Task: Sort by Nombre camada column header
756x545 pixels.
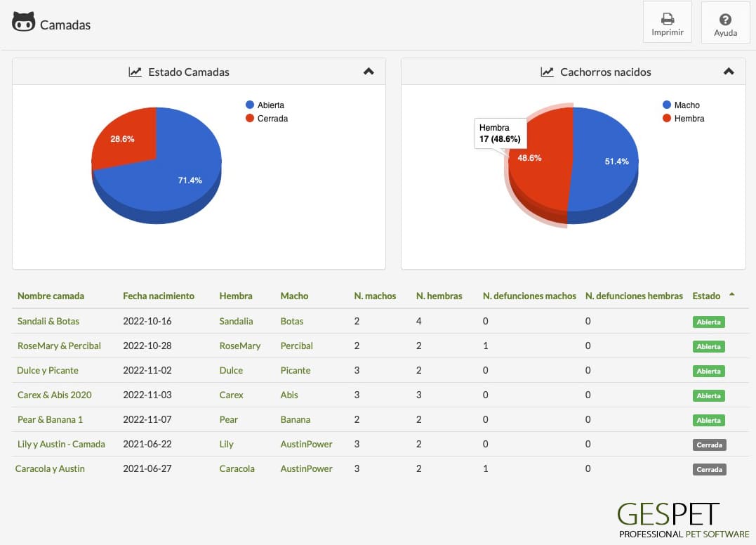Action: [51, 296]
